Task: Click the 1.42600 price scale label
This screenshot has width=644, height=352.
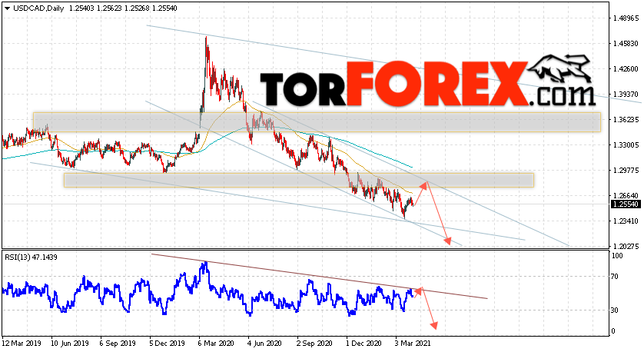Action: click(x=626, y=69)
